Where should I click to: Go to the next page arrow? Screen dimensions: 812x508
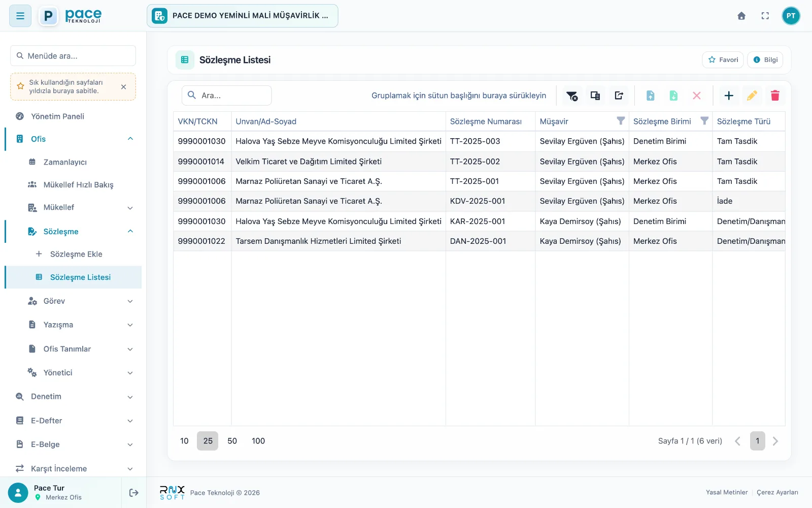tap(775, 441)
